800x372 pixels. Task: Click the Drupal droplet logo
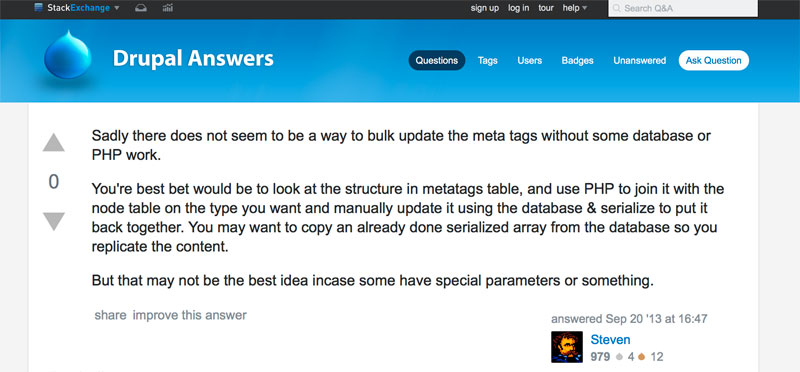pyautogui.click(x=68, y=55)
